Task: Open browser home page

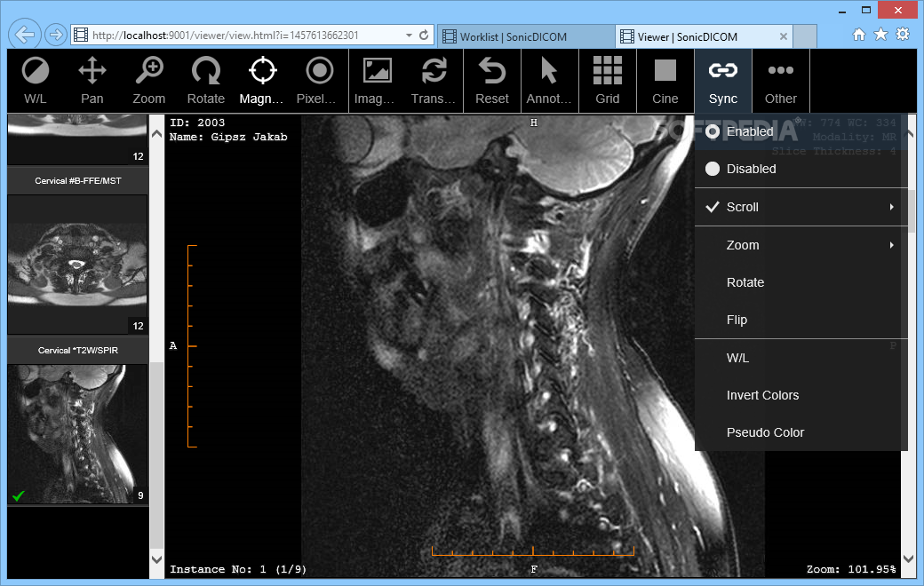Action: [859, 34]
